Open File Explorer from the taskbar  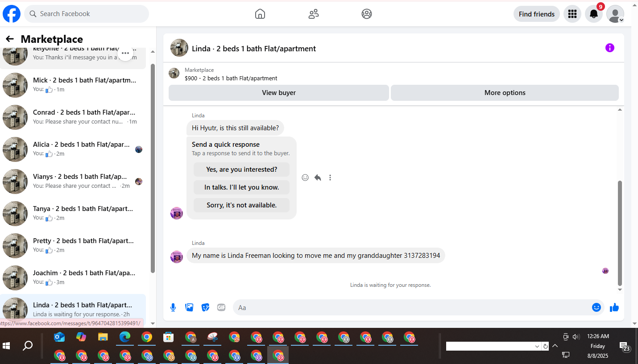103,337
